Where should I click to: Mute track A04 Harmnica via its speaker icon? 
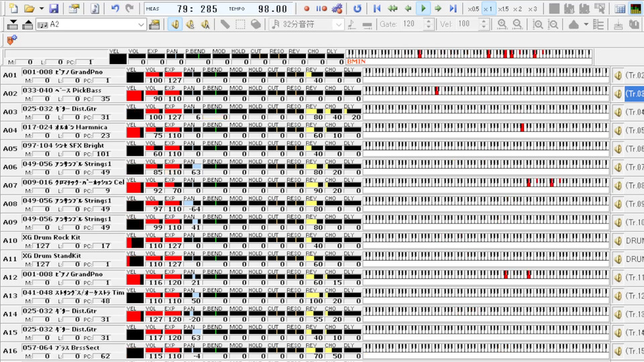[x=618, y=131]
